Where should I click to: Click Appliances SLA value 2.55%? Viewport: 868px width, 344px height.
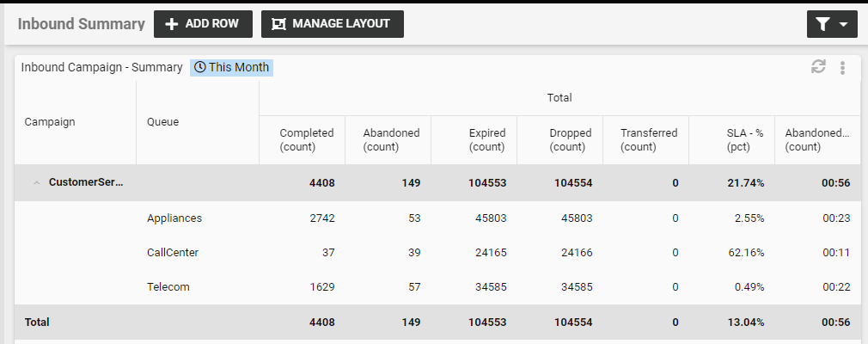coord(749,218)
